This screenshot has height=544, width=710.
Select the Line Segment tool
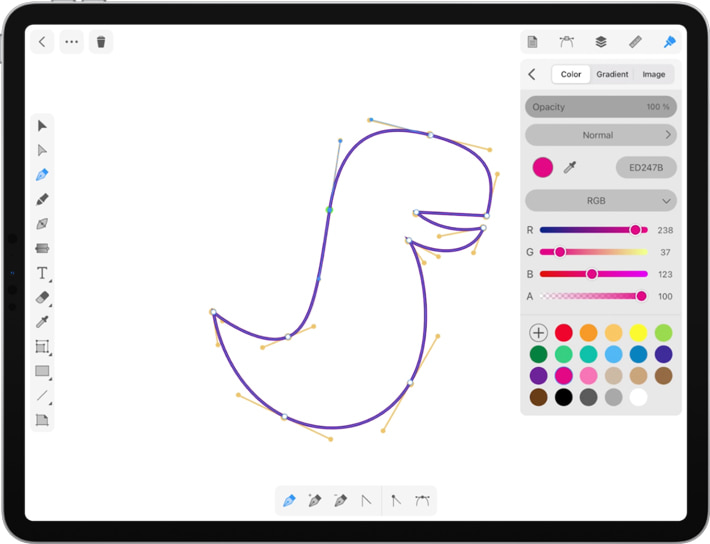(42, 395)
